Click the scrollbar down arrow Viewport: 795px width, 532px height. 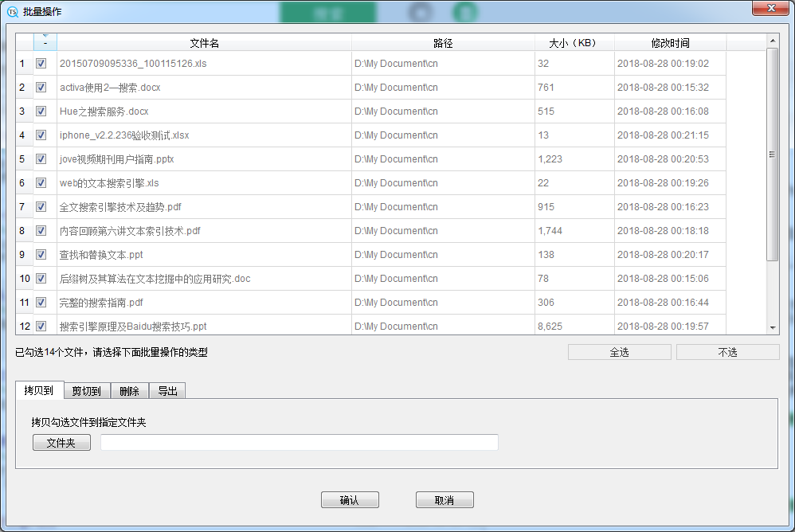(x=772, y=327)
